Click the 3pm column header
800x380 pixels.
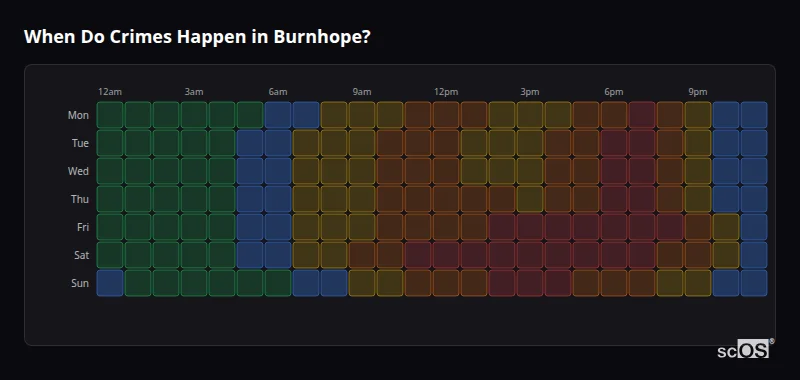click(530, 92)
